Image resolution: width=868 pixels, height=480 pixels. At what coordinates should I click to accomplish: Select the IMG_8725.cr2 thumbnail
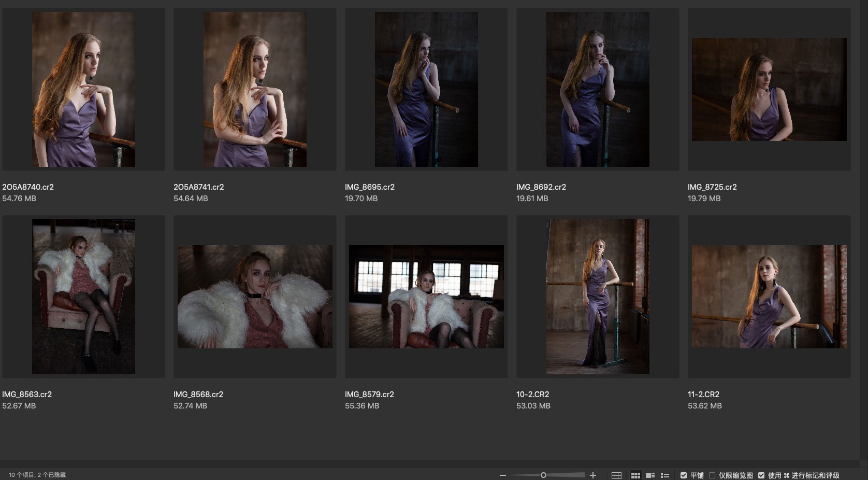tap(769, 89)
